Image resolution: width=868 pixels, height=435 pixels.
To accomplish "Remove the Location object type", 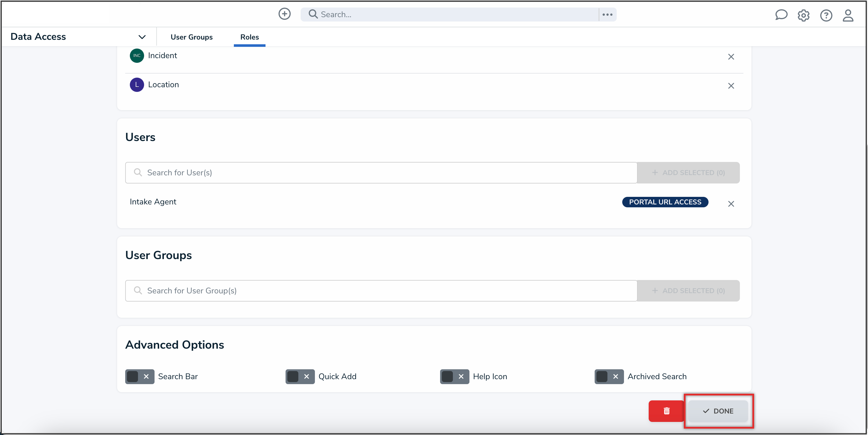I will tap(731, 86).
